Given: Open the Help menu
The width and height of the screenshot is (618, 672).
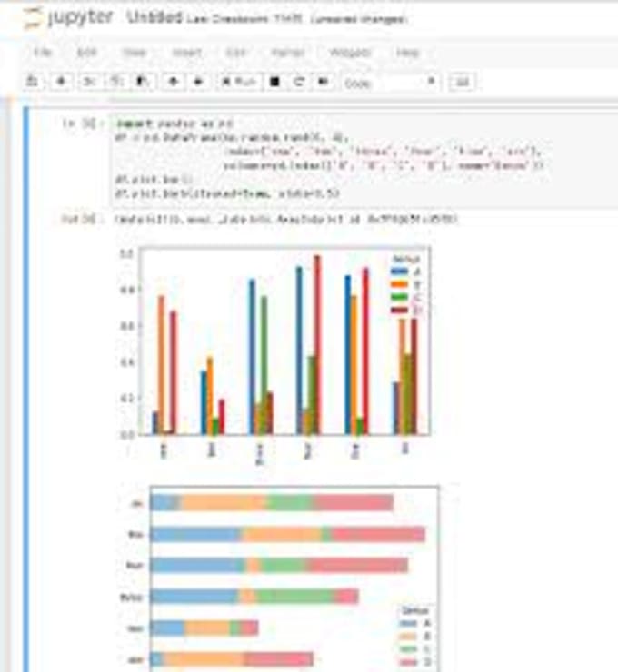Looking at the screenshot, I should pos(407,53).
